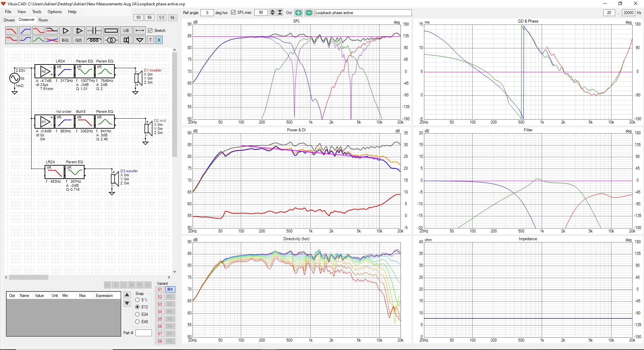
Task: Insert the black and red step filter block
Action: (52, 31)
